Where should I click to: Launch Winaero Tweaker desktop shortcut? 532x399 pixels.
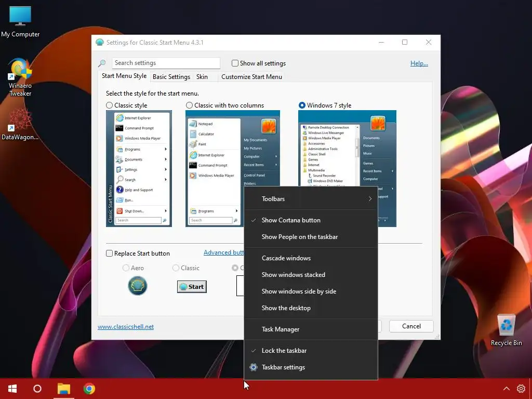[20, 77]
